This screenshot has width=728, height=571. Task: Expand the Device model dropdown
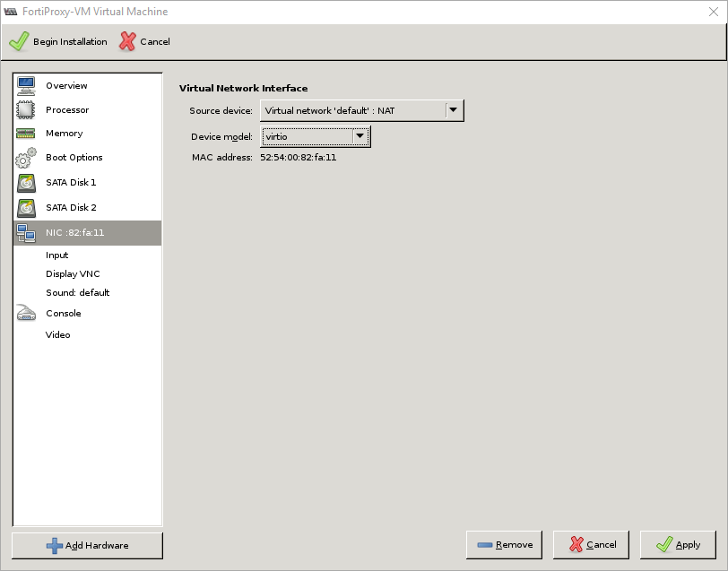tap(360, 135)
